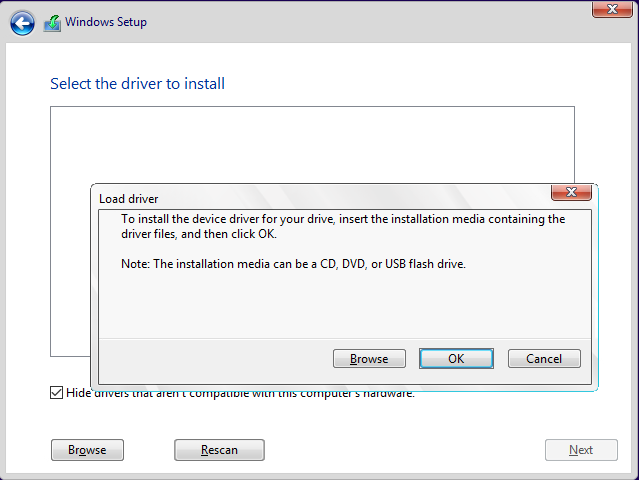Close the Load driver dialog
This screenshot has width=639, height=480.
[x=571, y=192]
